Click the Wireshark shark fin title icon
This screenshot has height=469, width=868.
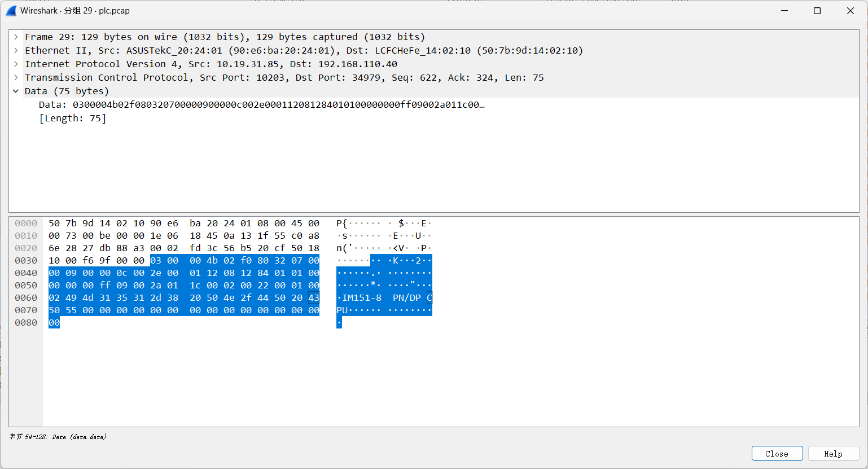click(11, 11)
